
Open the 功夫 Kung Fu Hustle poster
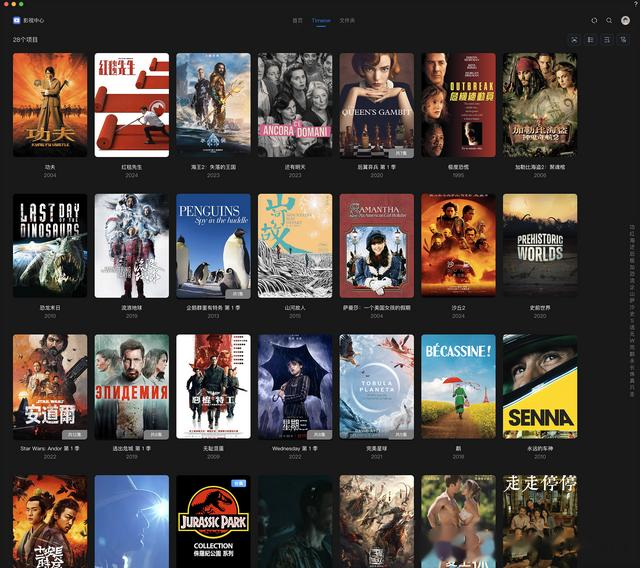tap(50, 105)
